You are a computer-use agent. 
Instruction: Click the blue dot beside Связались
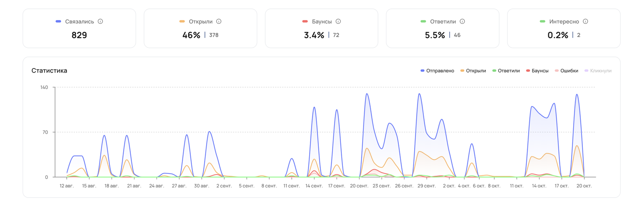[x=58, y=21]
